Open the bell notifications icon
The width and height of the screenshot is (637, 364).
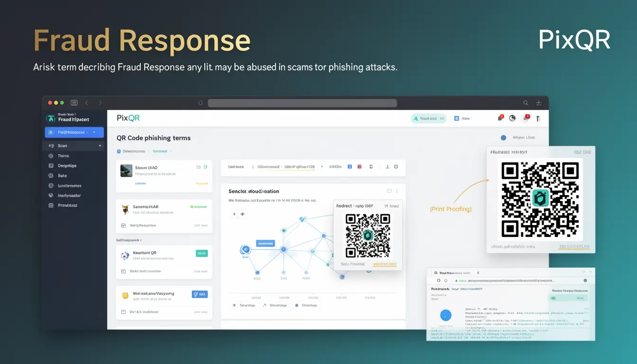pos(500,118)
